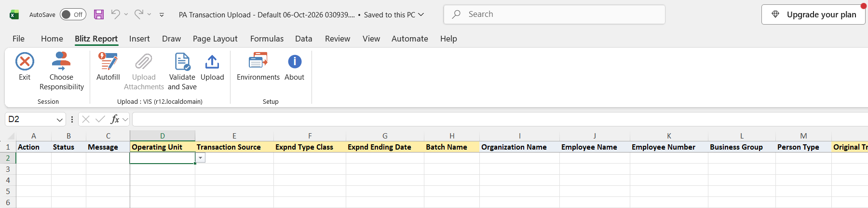
Task: Click the Insert Function fx icon
Action: [115, 119]
